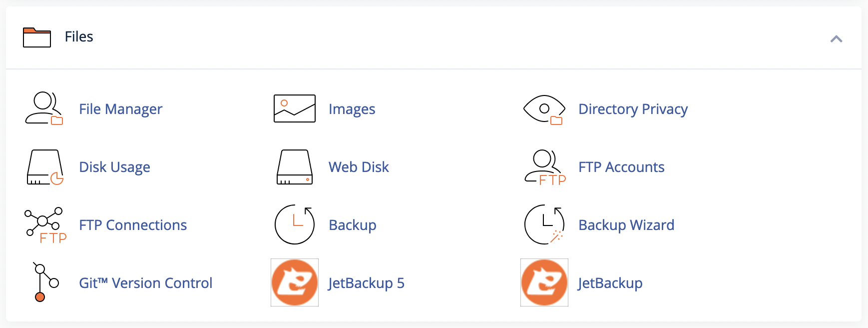Screen dimensions: 868x328
Task: Click the JetBackup orange logo icon
Action: point(544,282)
